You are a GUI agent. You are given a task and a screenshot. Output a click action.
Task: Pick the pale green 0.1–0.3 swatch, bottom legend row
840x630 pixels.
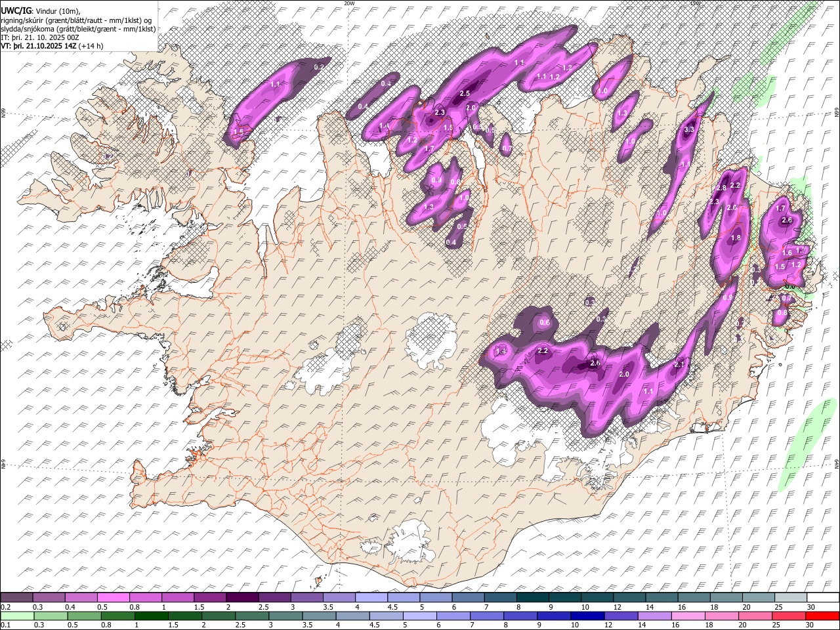pyautogui.click(x=18, y=616)
